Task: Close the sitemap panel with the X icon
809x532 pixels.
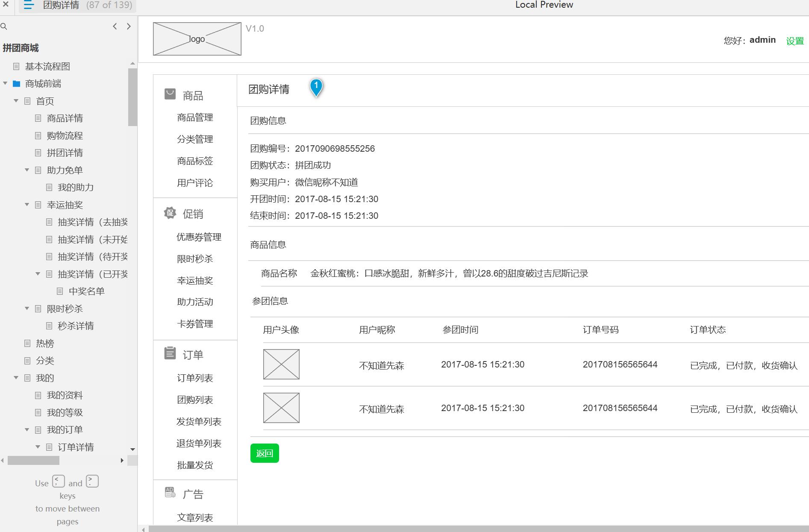Action: 6,5
